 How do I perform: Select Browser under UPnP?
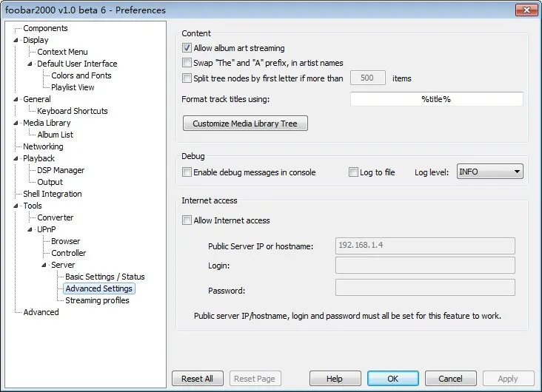[65, 241]
